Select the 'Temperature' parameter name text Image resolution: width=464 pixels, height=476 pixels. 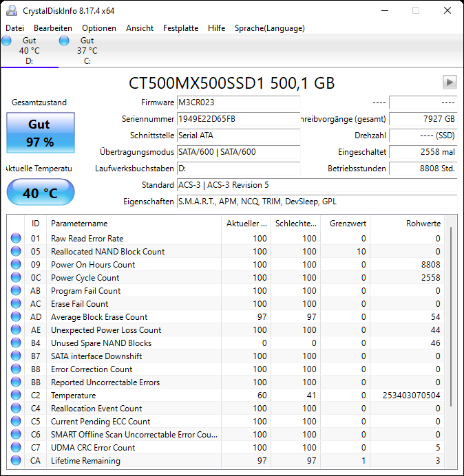click(73, 396)
